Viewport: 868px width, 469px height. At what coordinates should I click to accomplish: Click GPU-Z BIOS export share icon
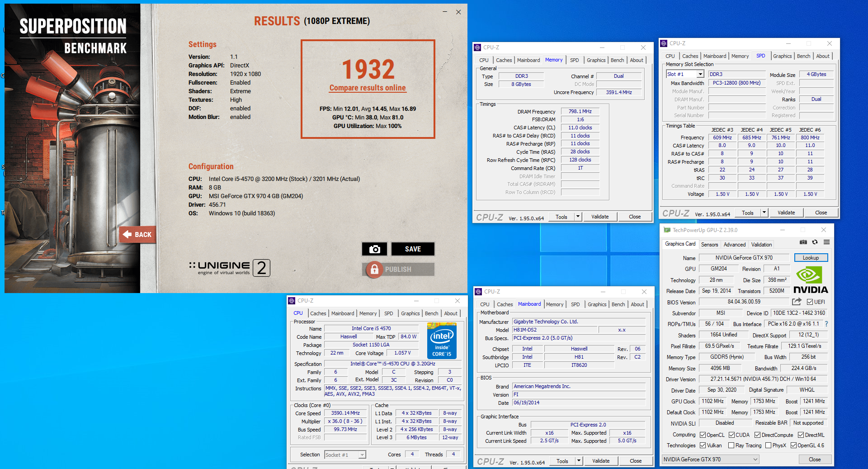(x=797, y=302)
